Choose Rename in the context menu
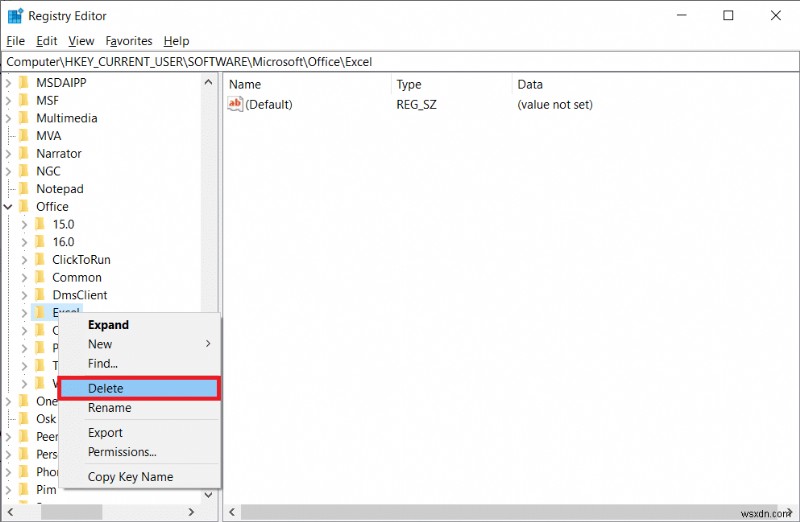The height and width of the screenshot is (522, 800). click(x=139, y=408)
